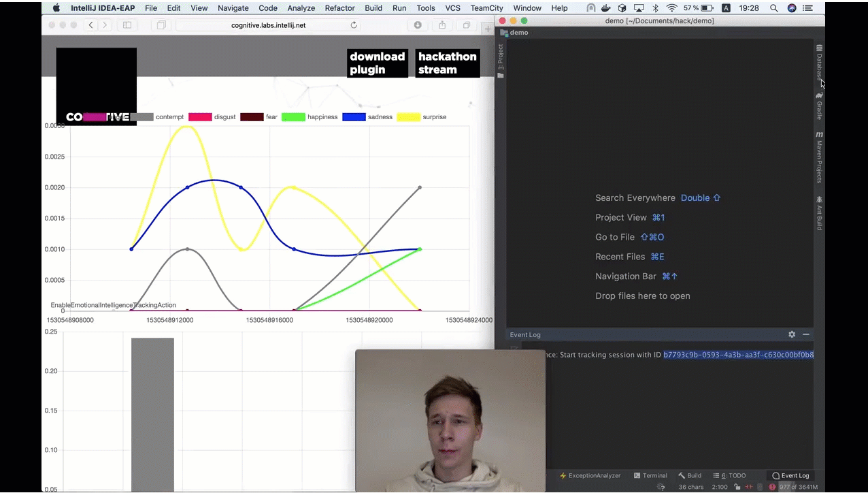Click the highlighted tracking session ID
Screen dimensions: 868x493
click(739, 355)
